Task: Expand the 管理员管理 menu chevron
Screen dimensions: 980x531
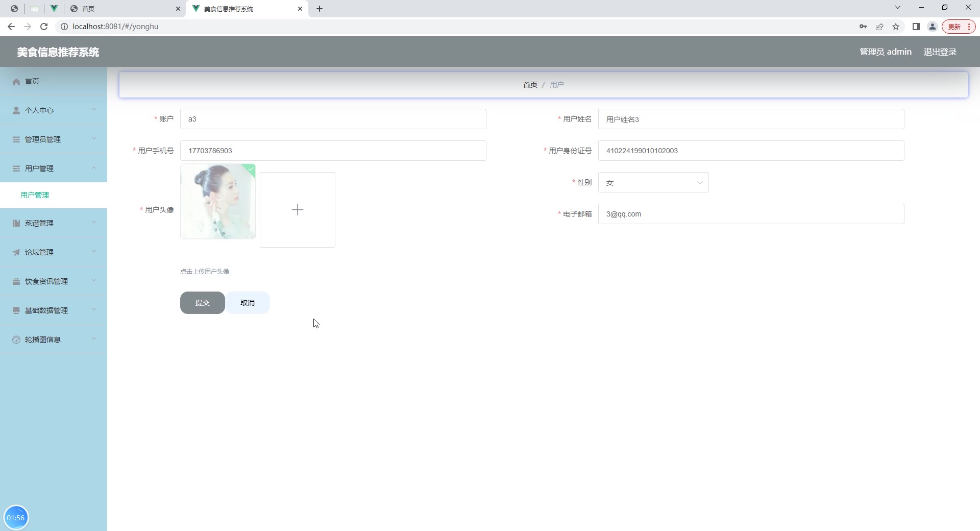Action: [94, 138]
